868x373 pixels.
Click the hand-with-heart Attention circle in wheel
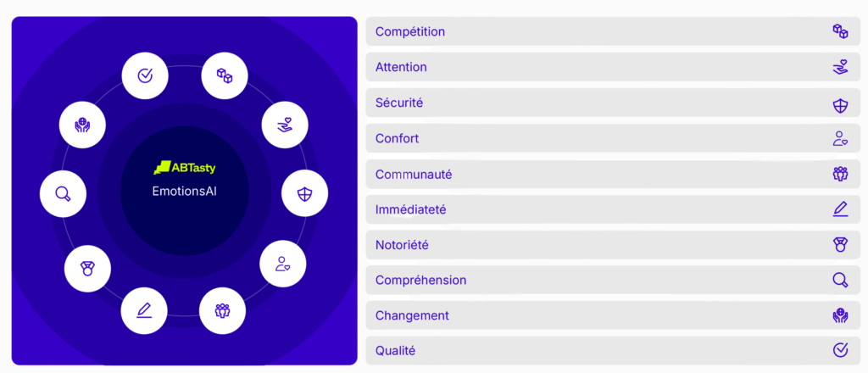tap(285, 125)
